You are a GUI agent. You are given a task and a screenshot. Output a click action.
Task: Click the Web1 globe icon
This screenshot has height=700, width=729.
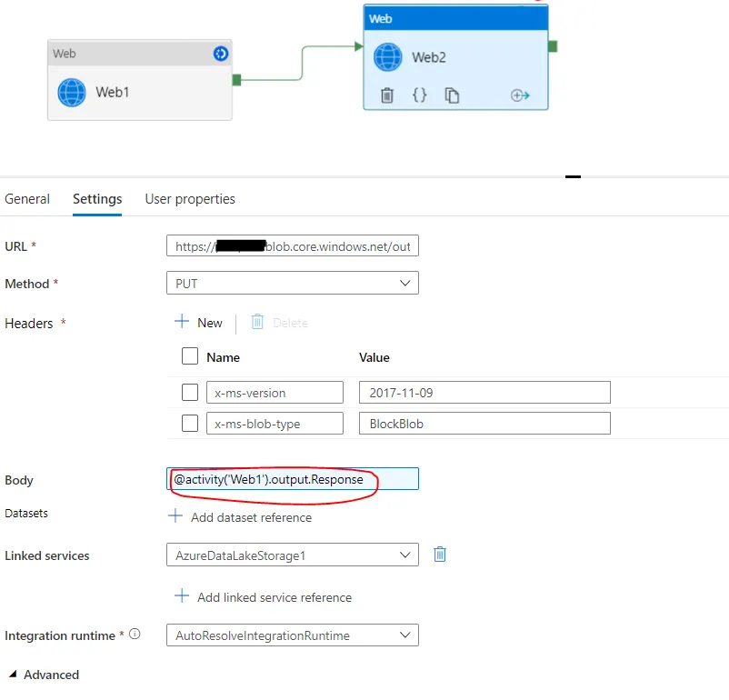[x=72, y=92]
